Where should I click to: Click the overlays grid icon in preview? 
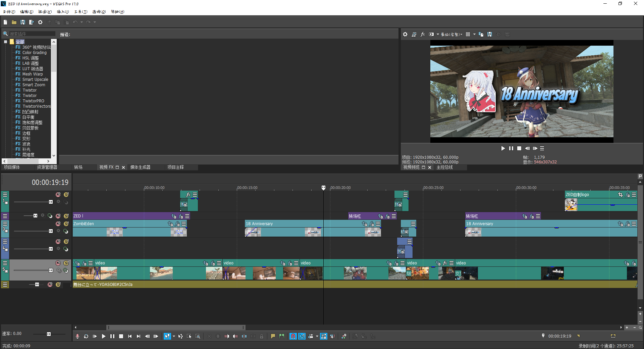pyautogui.click(x=468, y=34)
